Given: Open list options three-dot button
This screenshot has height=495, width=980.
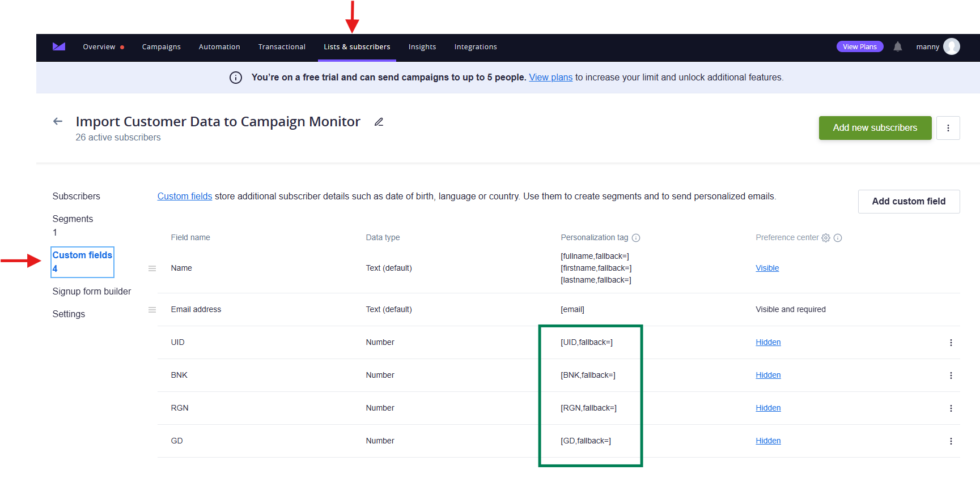Looking at the screenshot, I should 948,128.
